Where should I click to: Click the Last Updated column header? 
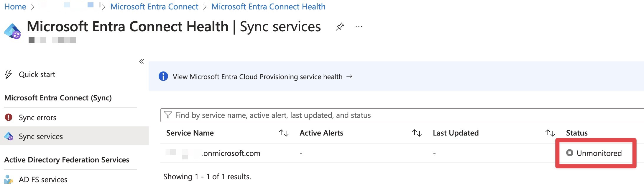point(456,133)
